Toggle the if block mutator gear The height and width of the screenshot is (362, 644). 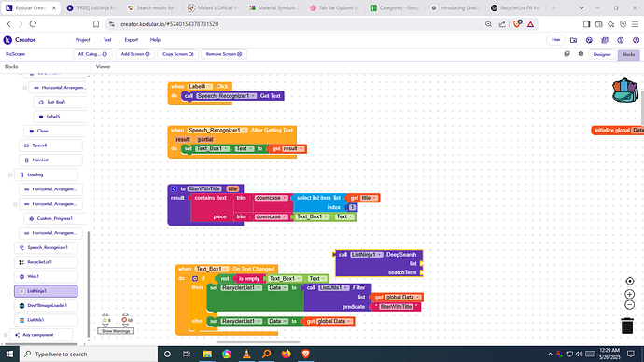[x=195, y=278]
